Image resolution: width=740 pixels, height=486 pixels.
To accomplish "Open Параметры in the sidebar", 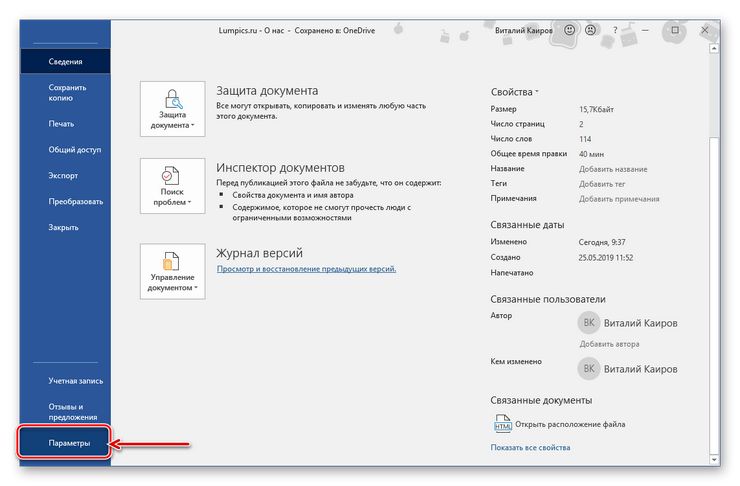I will [65, 443].
